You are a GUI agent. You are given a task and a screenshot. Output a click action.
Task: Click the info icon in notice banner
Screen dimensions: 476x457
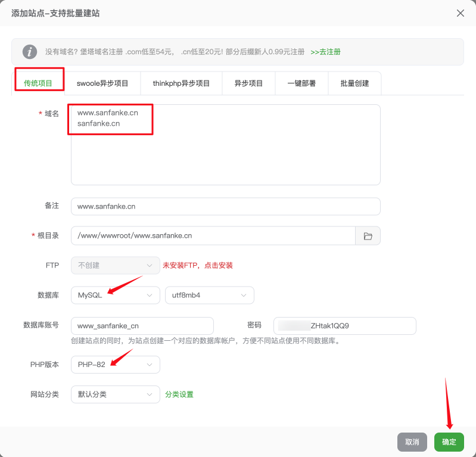pyautogui.click(x=29, y=52)
